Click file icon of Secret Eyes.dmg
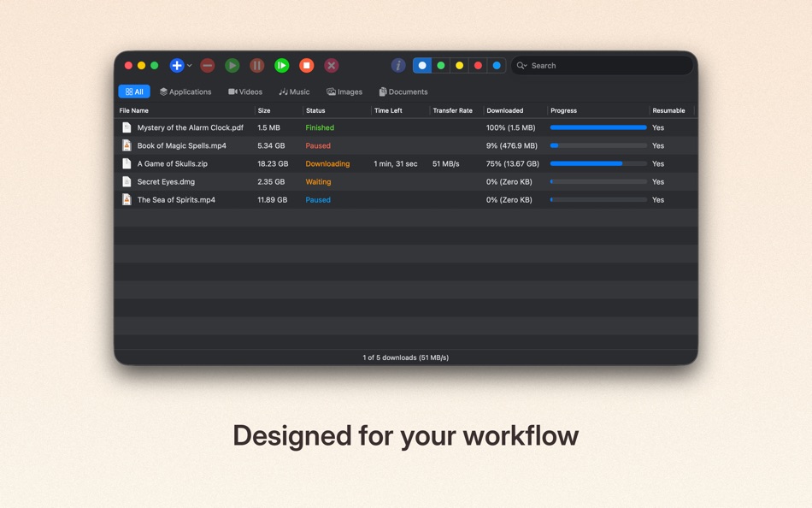812x508 pixels. point(127,182)
